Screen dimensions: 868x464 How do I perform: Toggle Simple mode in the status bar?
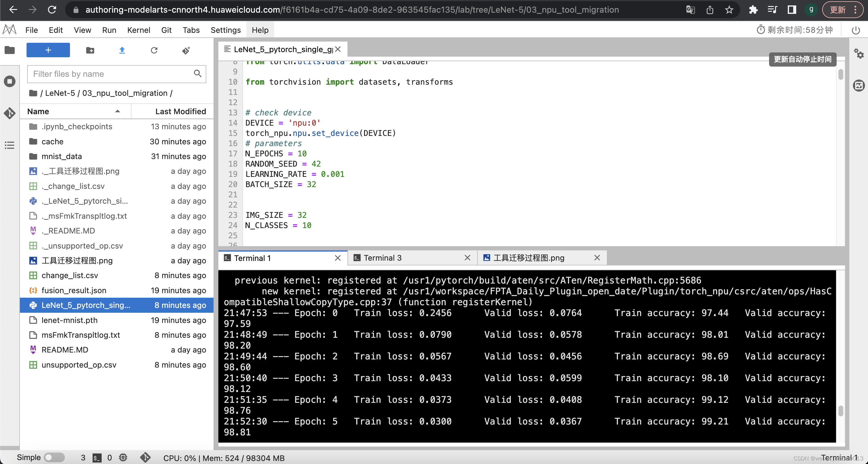point(55,457)
